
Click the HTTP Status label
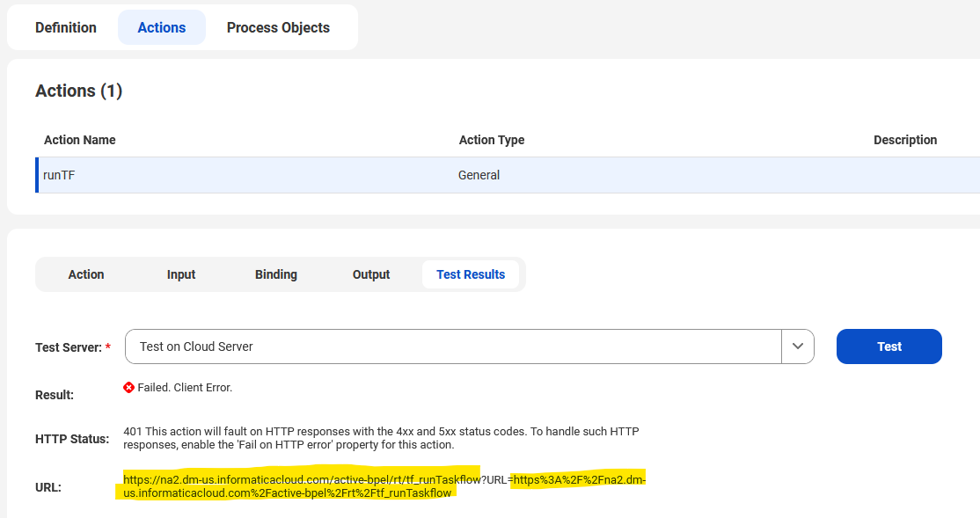(72, 439)
